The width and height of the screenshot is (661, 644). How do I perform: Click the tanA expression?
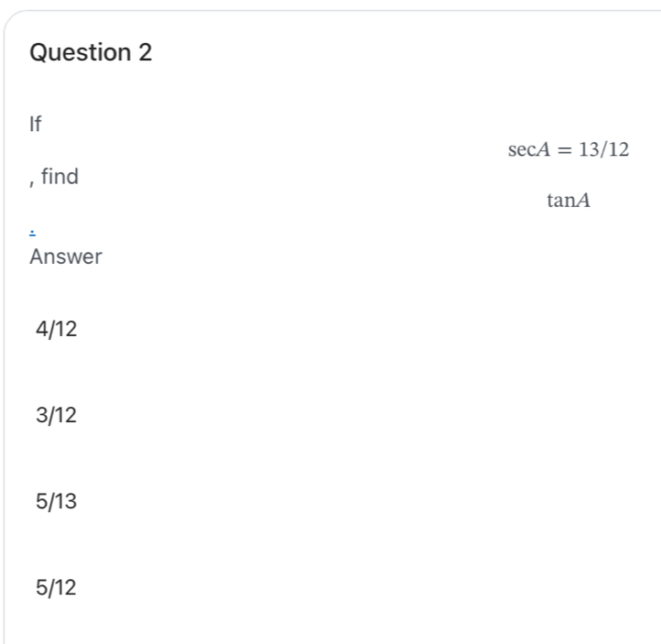569,201
